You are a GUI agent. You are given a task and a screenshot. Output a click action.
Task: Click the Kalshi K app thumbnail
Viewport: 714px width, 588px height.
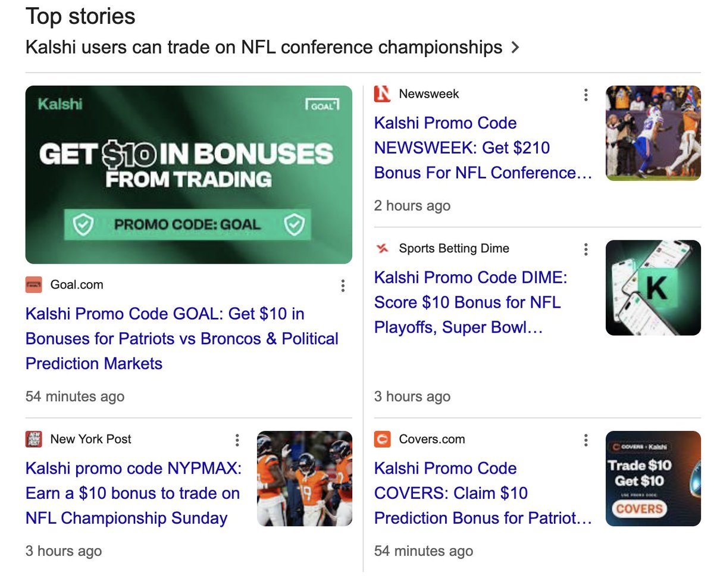click(x=653, y=288)
